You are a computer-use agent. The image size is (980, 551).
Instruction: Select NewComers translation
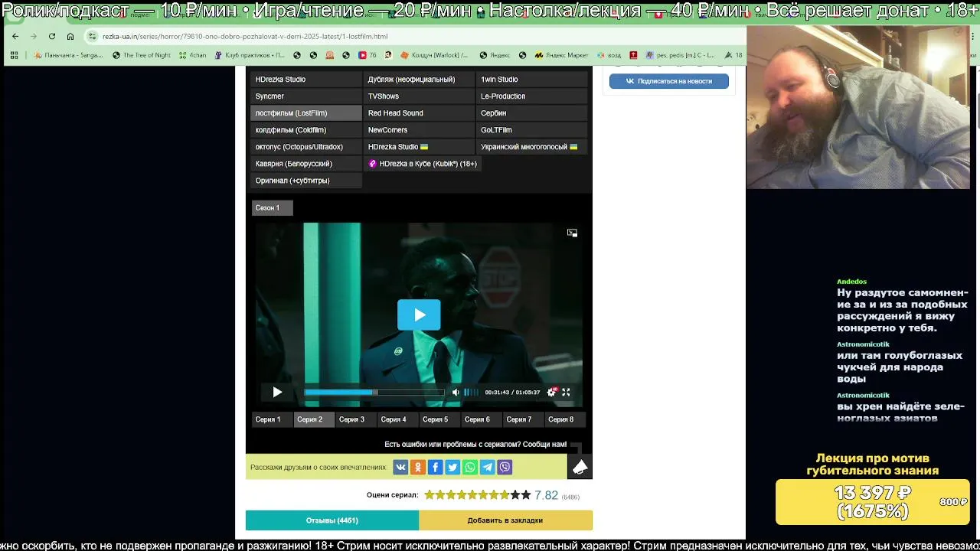[418, 130]
